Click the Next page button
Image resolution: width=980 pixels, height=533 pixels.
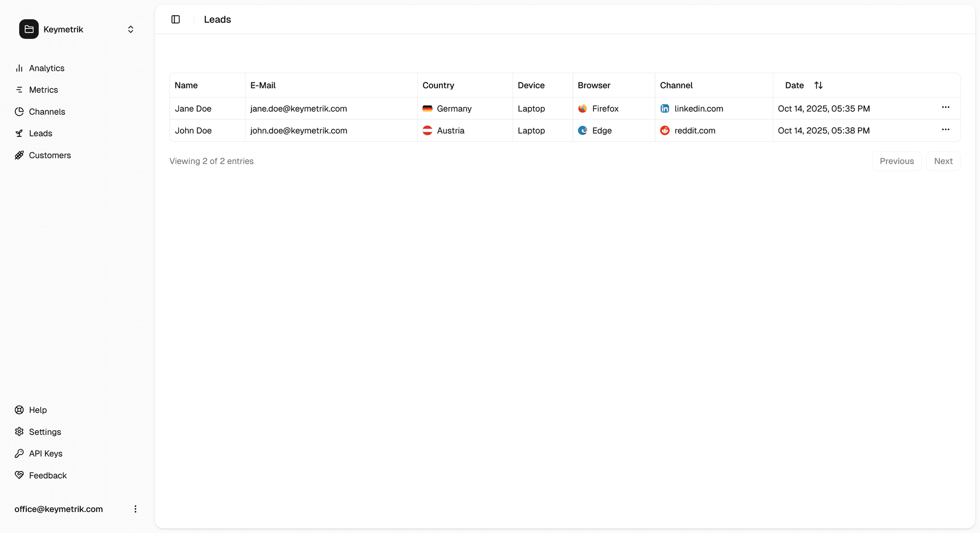(x=943, y=161)
